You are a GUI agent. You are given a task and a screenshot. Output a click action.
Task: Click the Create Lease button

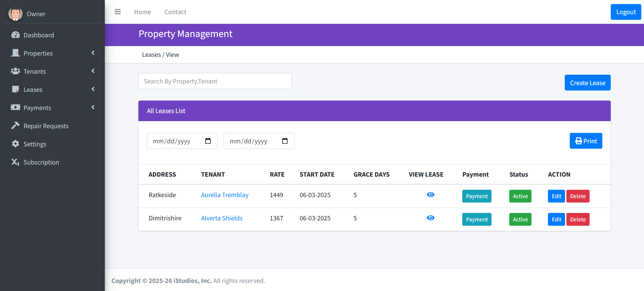point(587,83)
